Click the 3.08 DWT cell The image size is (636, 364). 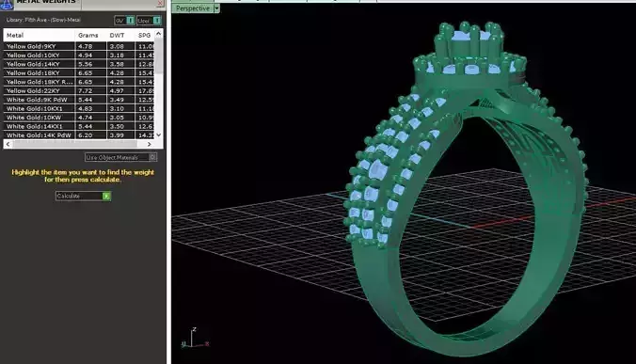tap(120, 46)
